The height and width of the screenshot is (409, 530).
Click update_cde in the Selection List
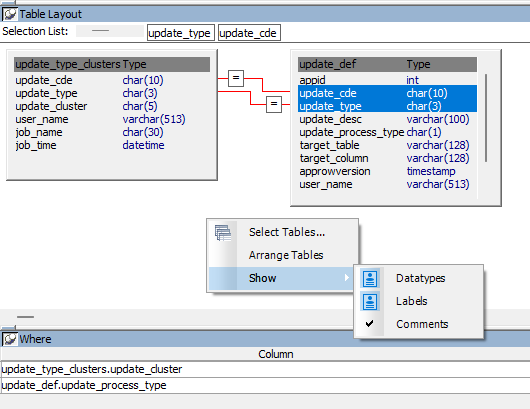(x=249, y=33)
